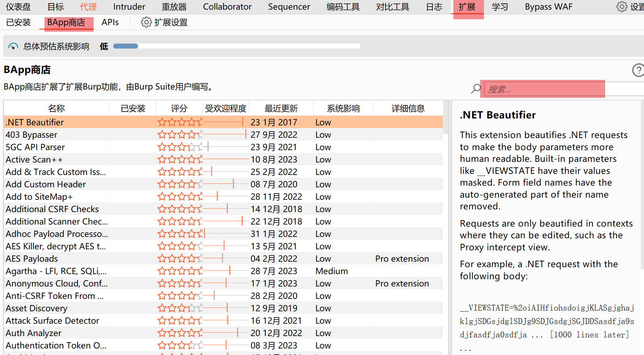Select the Additional CSRF Checks extension
This screenshot has width=644, height=355.
(223, 209)
